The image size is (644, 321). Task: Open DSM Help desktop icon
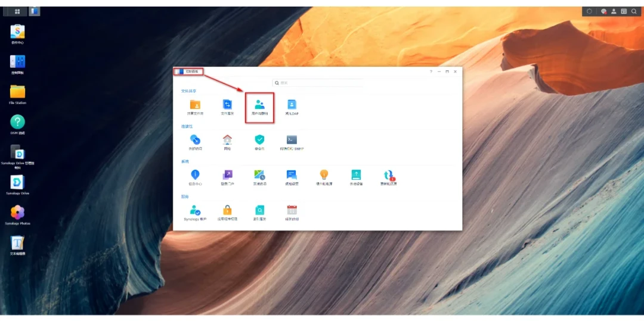(17, 125)
